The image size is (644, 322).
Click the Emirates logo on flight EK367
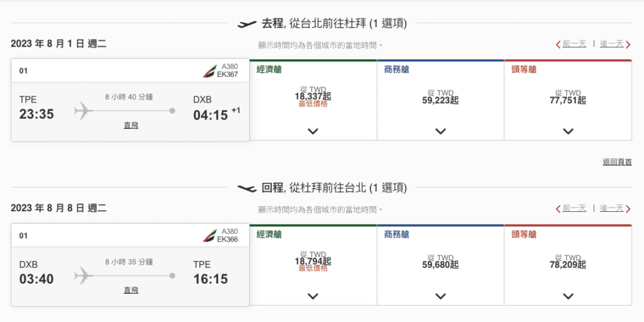point(209,70)
